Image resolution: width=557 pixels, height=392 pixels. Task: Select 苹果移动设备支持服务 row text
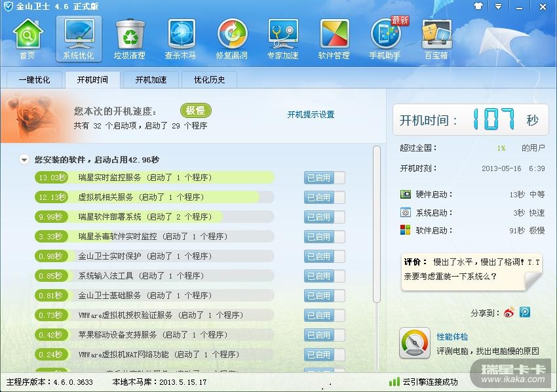(x=153, y=334)
